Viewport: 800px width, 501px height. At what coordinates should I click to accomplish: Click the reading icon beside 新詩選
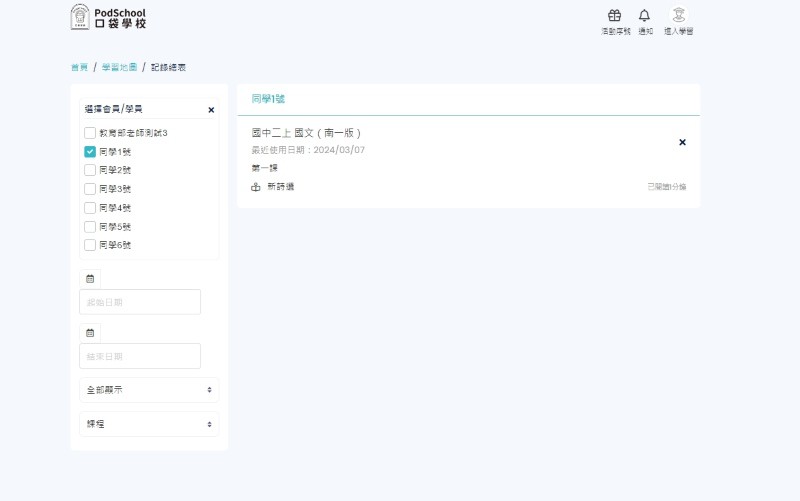click(x=256, y=187)
